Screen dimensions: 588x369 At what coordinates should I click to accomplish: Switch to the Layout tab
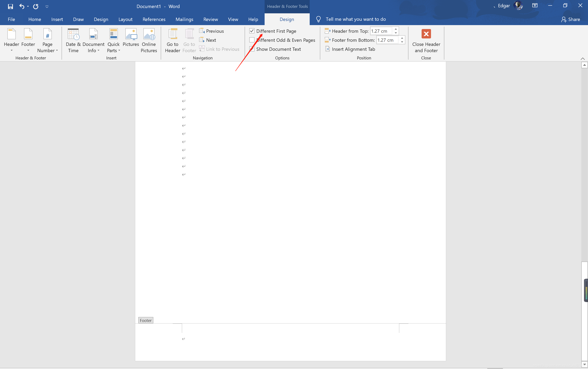[x=125, y=19]
